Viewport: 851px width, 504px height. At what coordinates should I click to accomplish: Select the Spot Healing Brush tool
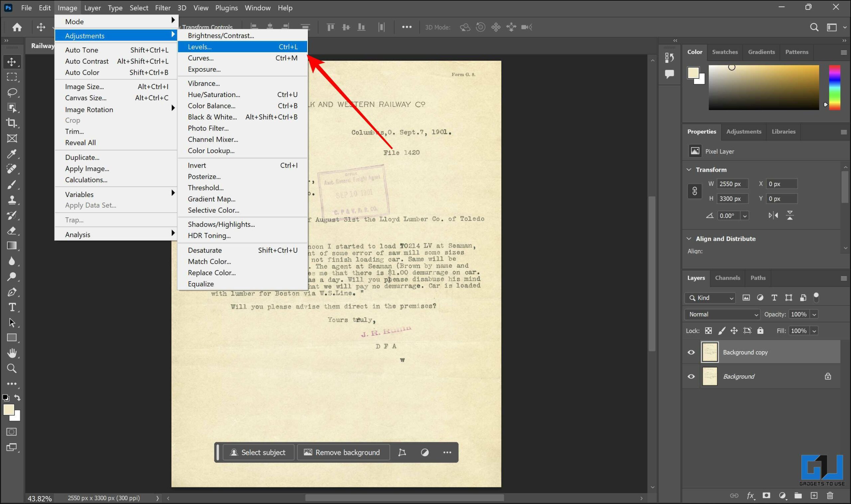coord(12,169)
